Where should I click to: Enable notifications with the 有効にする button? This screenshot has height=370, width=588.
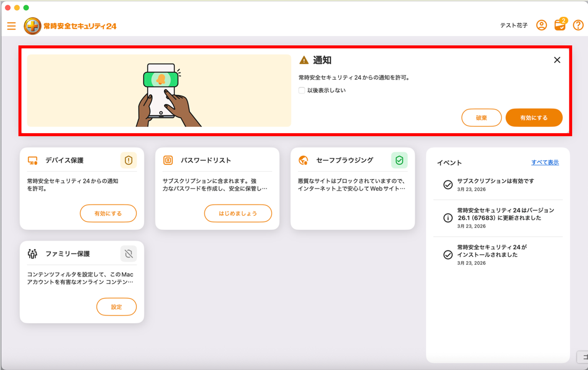coord(534,117)
